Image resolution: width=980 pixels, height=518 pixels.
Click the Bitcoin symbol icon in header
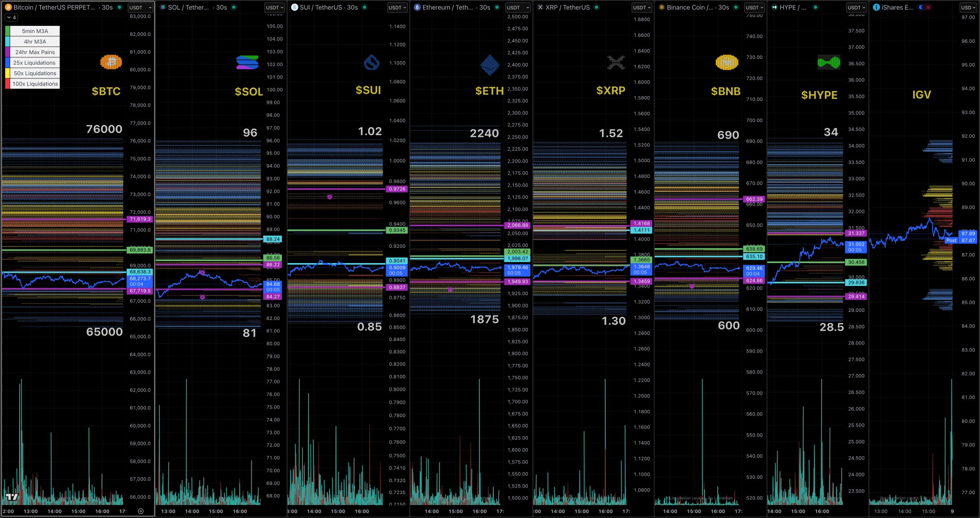pos(8,7)
